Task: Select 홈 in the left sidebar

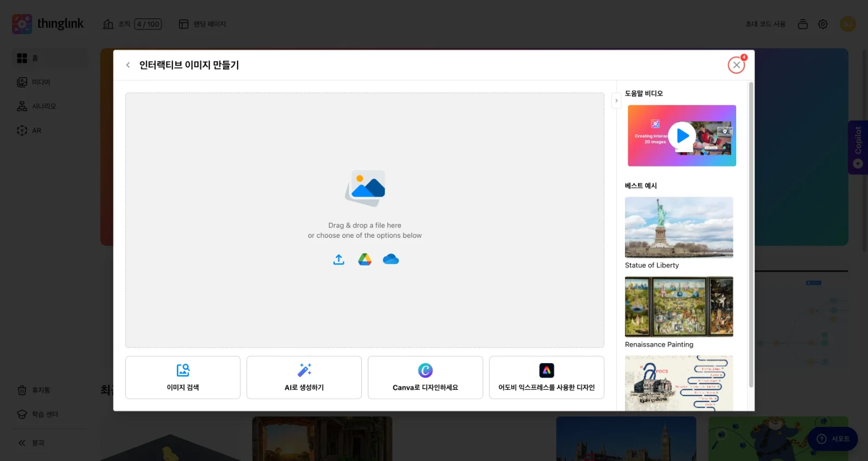Action: (x=49, y=58)
